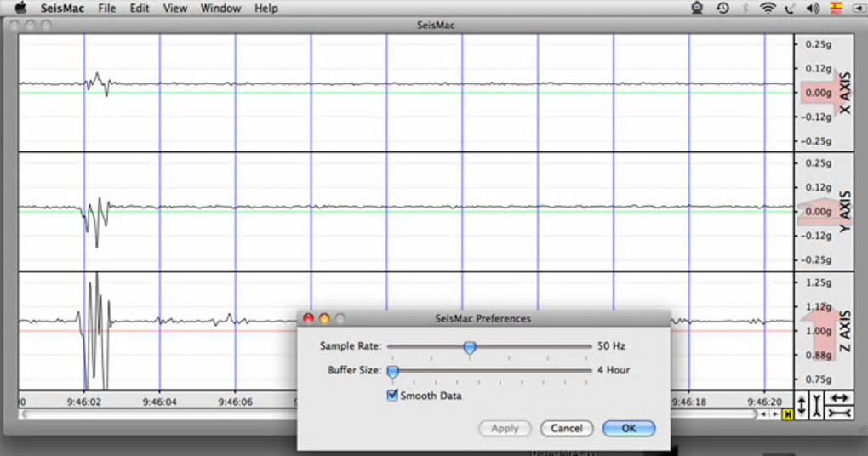Click the 1.25g label on Z axis scale
Image resolution: width=868 pixels, height=456 pixels.
pos(819,282)
